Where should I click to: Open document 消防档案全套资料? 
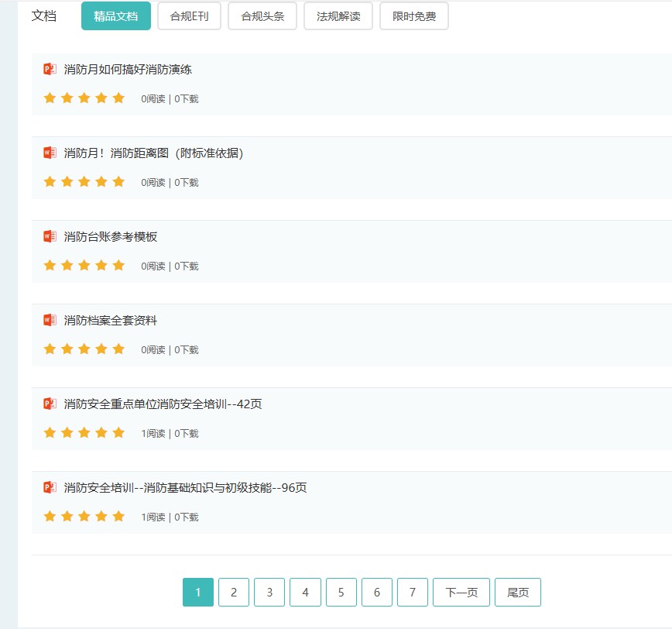point(111,320)
